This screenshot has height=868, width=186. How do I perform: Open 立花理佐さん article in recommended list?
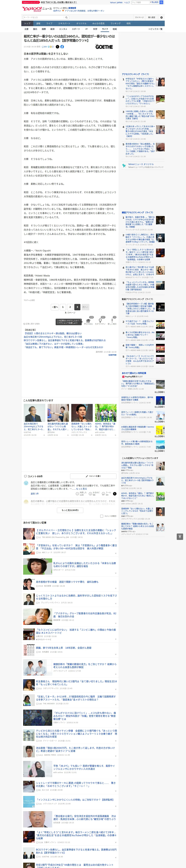[x=76, y=532]
